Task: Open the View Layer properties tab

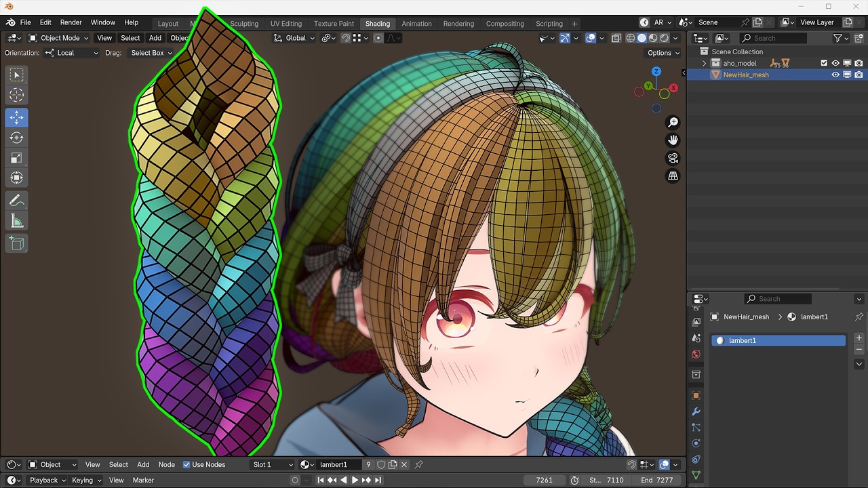Action: [x=696, y=322]
